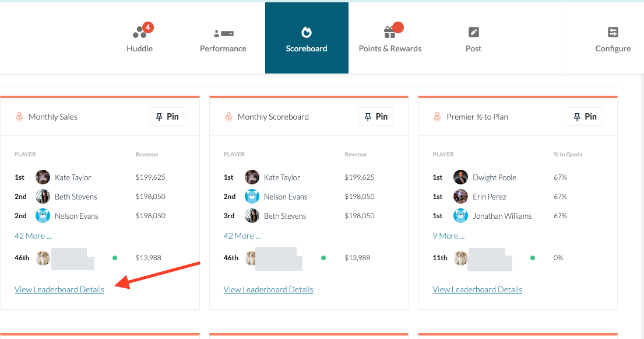Expand 9 More players in Premier % to Plan
This screenshot has height=339, width=644.
tap(449, 236)
